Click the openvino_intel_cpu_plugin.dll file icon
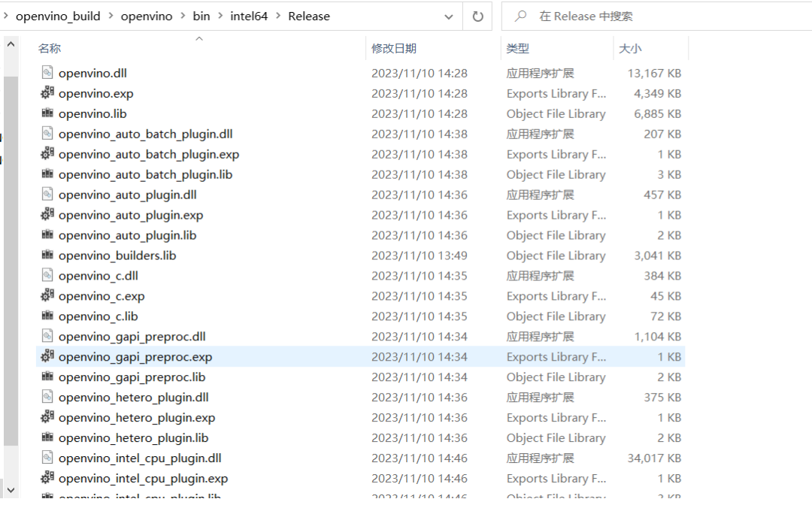812x508 pixels. 47,457
